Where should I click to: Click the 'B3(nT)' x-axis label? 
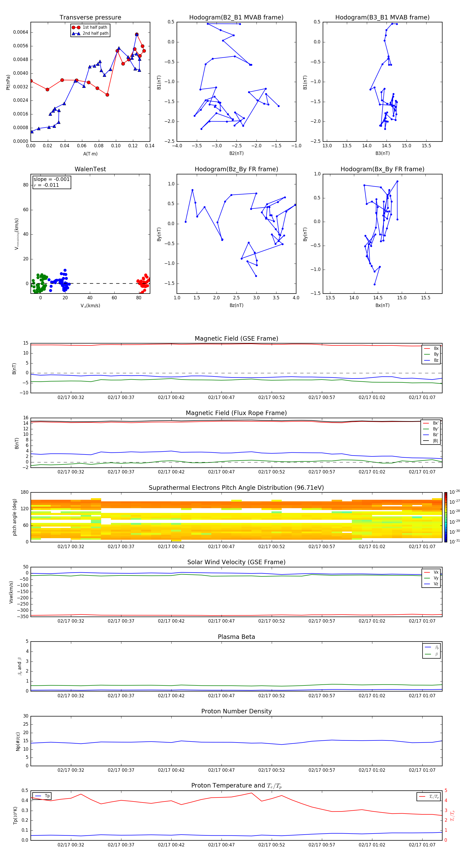click(382, 153)
